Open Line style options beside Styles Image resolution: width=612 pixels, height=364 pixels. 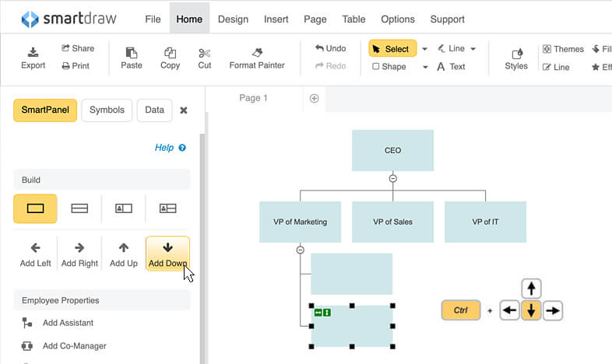[x=556, y=67]
